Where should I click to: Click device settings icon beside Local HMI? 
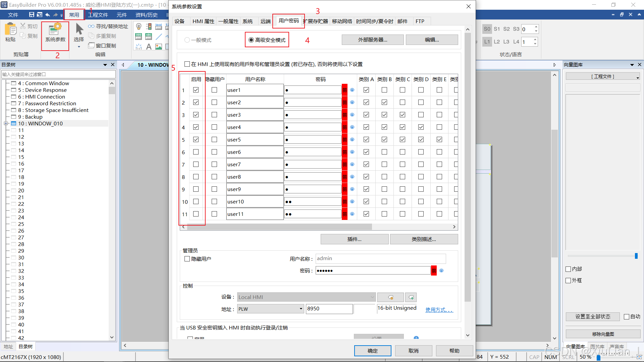390,297
